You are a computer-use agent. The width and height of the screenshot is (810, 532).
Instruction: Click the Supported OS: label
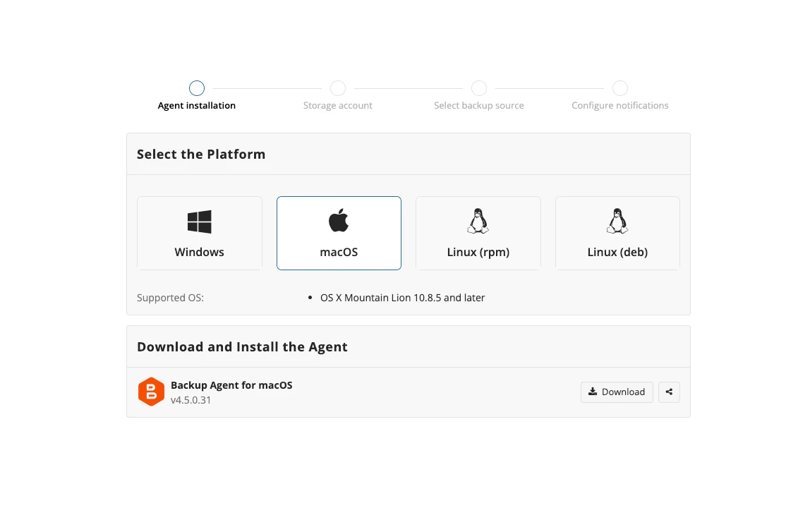pyautogui.click(x=171, y=298)
